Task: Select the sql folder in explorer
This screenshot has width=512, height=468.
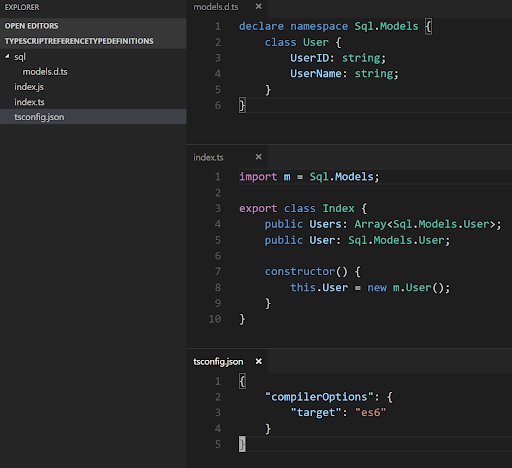Action: [20, 57]
